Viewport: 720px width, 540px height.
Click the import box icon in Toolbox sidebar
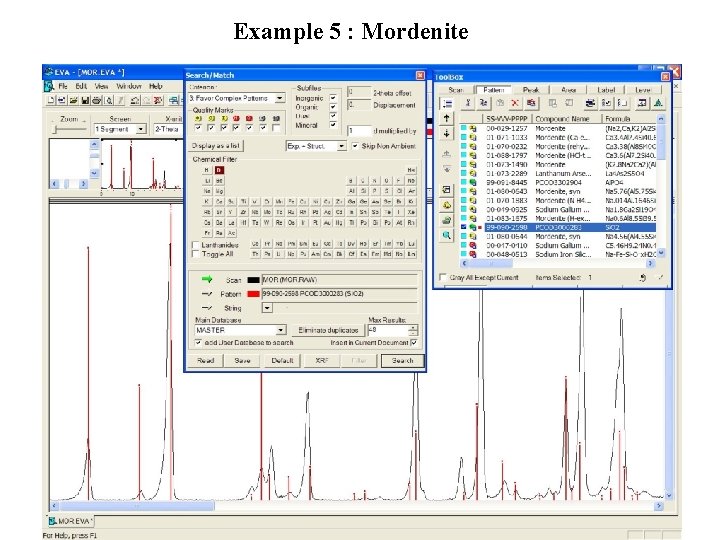[446, 190]
